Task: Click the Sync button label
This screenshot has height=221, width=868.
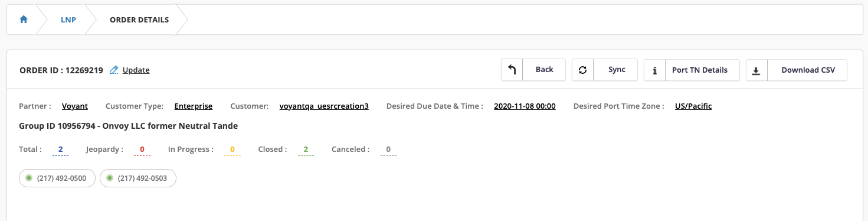Action: [617, 70]
